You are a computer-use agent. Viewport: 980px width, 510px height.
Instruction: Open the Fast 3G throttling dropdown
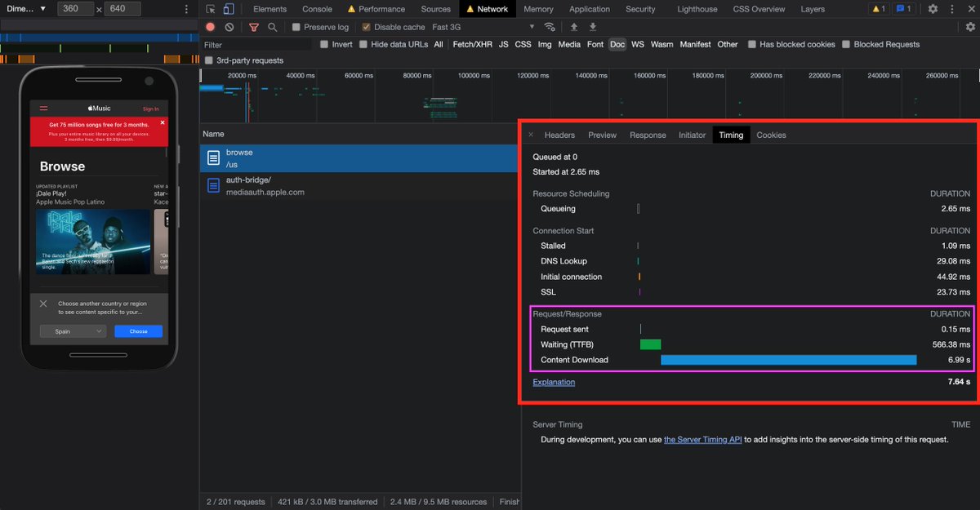(483, 27)
